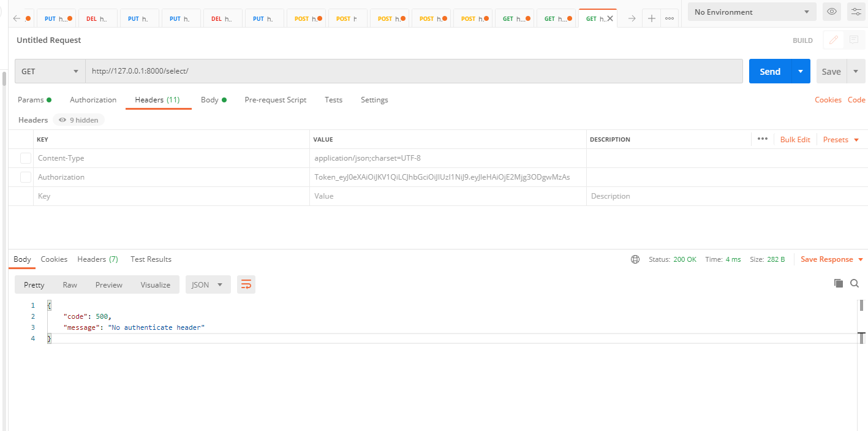Click the application/json;charset=UTF-8 value cell

click(448, 158)
